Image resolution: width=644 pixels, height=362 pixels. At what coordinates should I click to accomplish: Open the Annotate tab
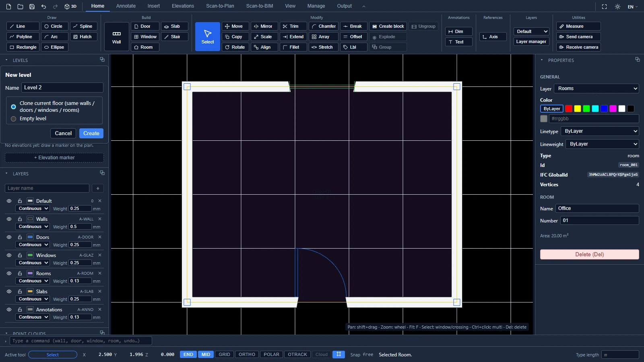pyautogui.click(x=126, y=6)
